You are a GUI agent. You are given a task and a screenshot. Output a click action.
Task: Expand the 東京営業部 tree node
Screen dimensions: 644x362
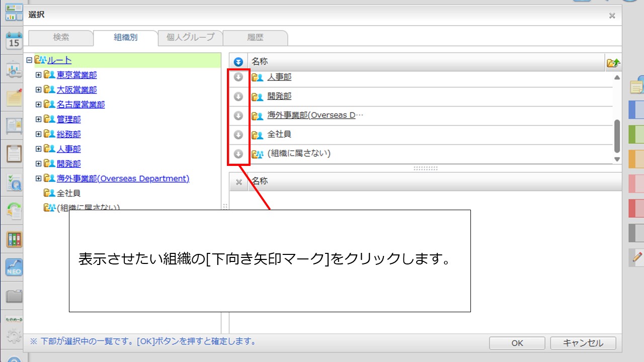click(x=38, y=75)
